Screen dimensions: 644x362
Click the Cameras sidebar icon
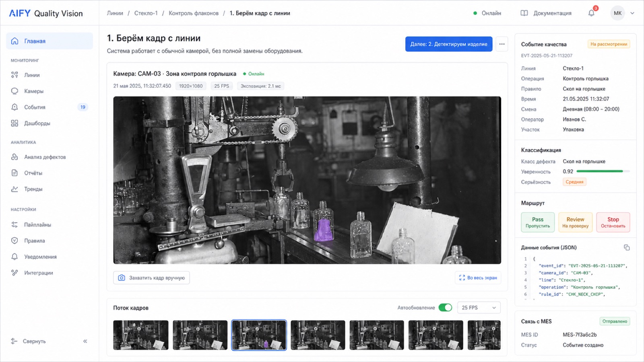tap(14, 91)
